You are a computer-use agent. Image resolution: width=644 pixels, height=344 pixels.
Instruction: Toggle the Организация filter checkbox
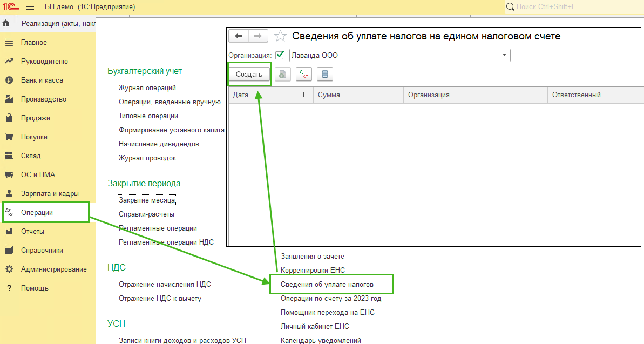(x=280, y=55)
